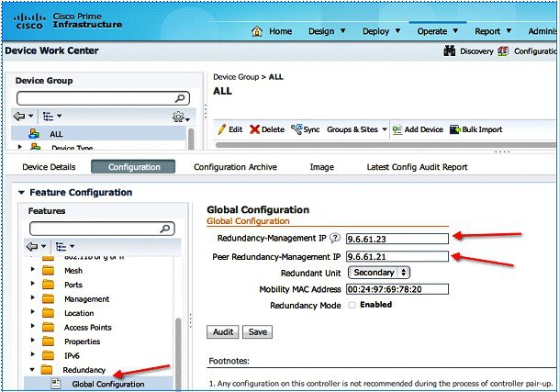The width and height of the screenshot is (559, 392).
Task: Click the Add Device button label
Action: tap(423, 129)
